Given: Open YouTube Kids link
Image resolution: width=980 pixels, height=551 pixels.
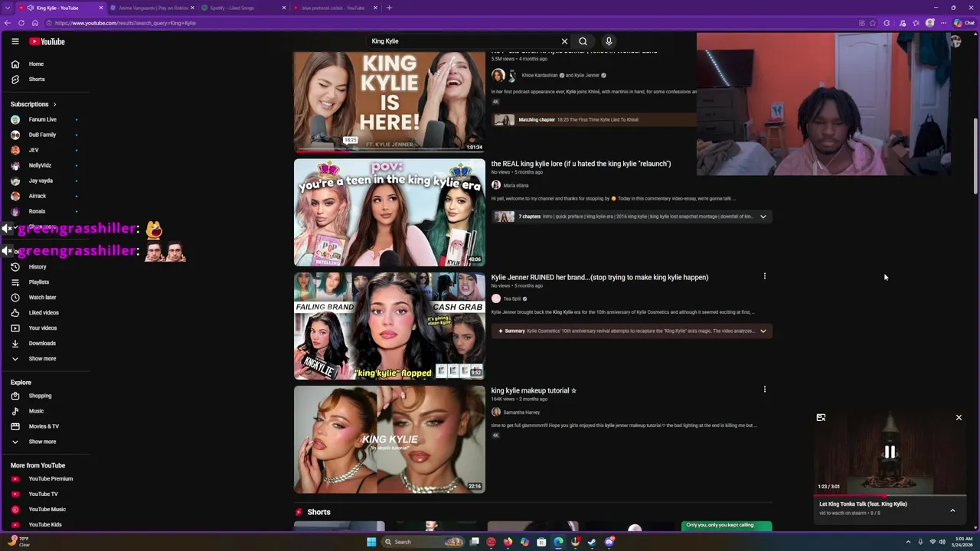Looking at the screenshot, I should point(44,525).
